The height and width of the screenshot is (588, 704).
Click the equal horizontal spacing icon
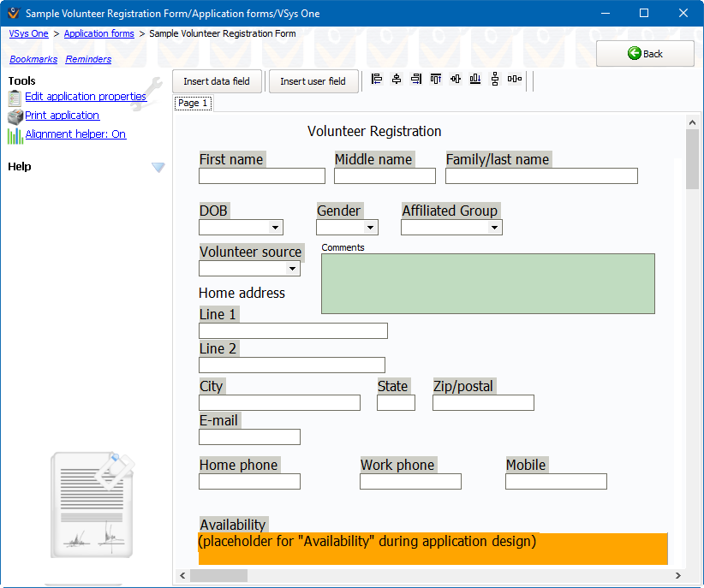pyautogui.click(x=515, y=79)
